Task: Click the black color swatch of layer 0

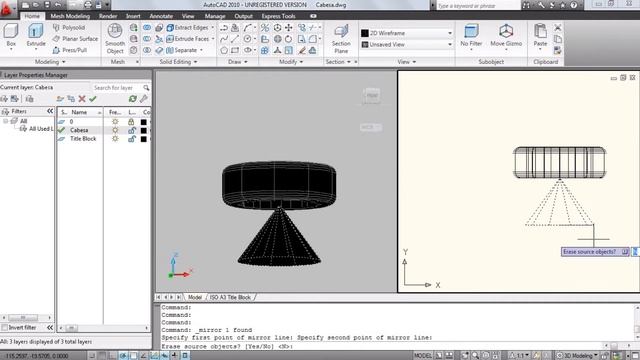Action: pyautogui.click(x=143, y=122)
